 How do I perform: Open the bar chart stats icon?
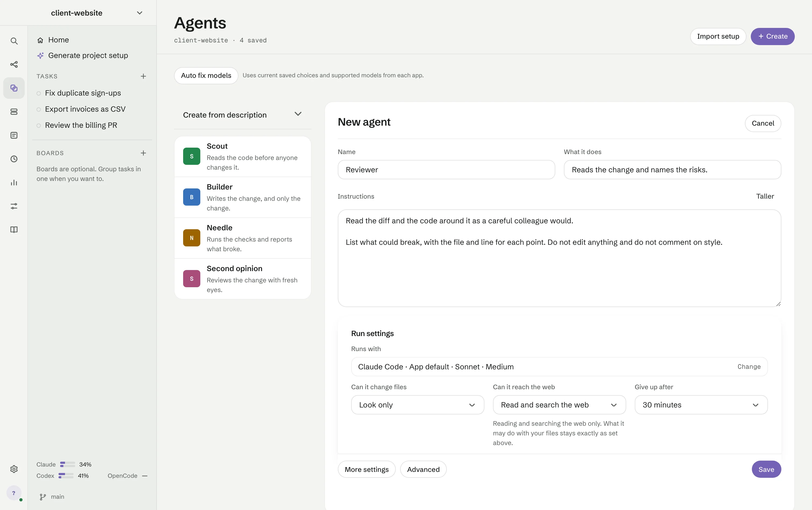point(14,182)
